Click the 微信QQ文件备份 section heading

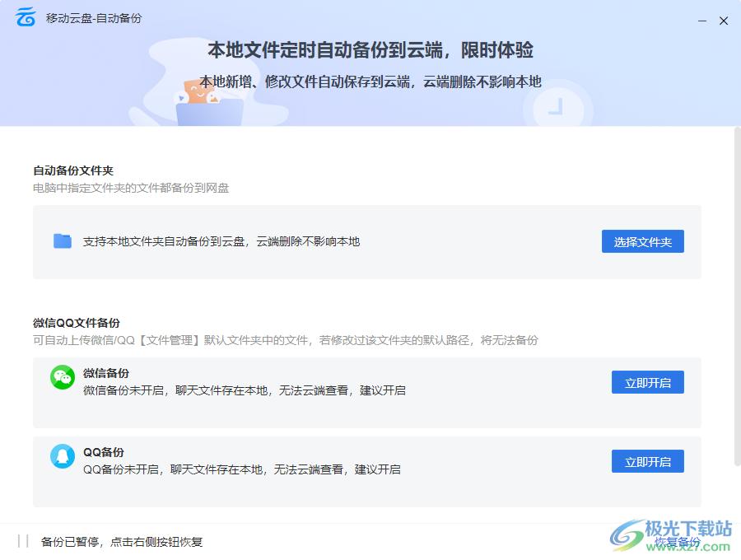coord(77,323)
